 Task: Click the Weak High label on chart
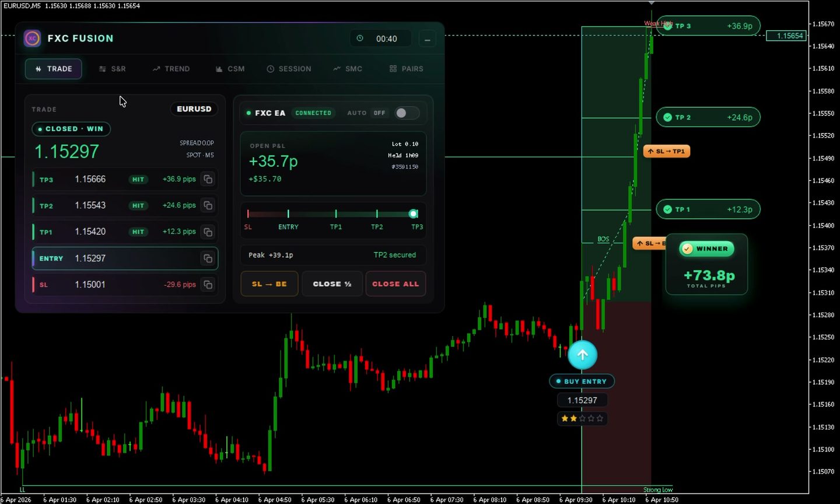coord(658,23)
